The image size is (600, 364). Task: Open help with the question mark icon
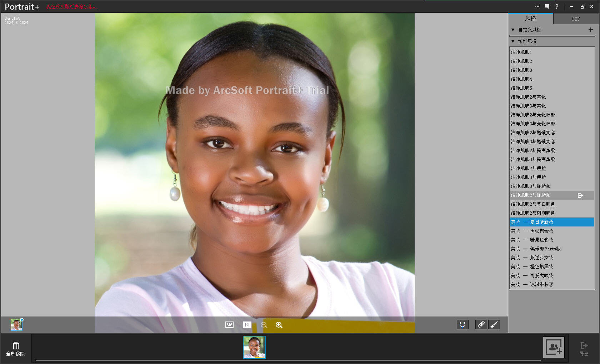pos(557,6)
